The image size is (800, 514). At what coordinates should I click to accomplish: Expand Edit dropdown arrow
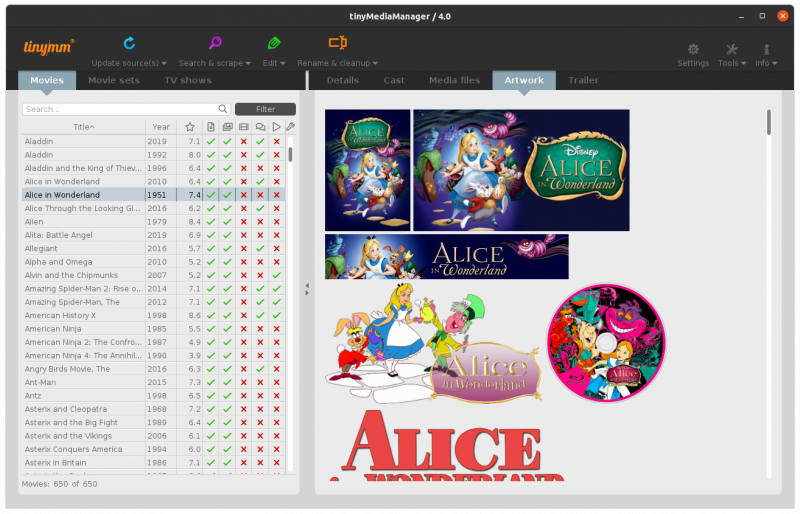click(283, 63)
